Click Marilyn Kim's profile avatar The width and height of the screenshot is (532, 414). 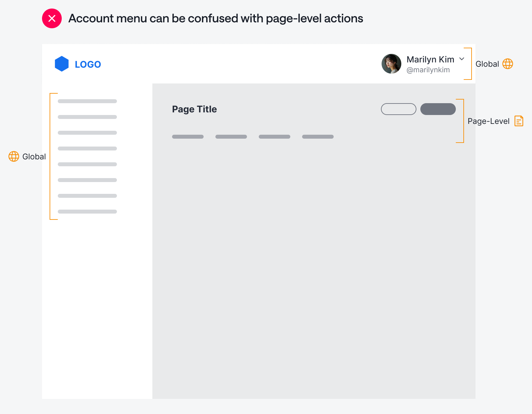coord(391,64)
